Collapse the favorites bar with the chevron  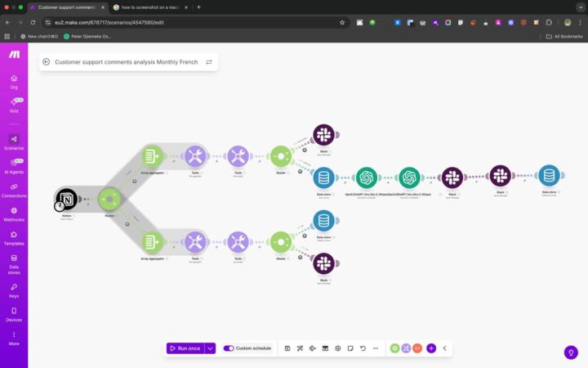[x=445, y=348]
